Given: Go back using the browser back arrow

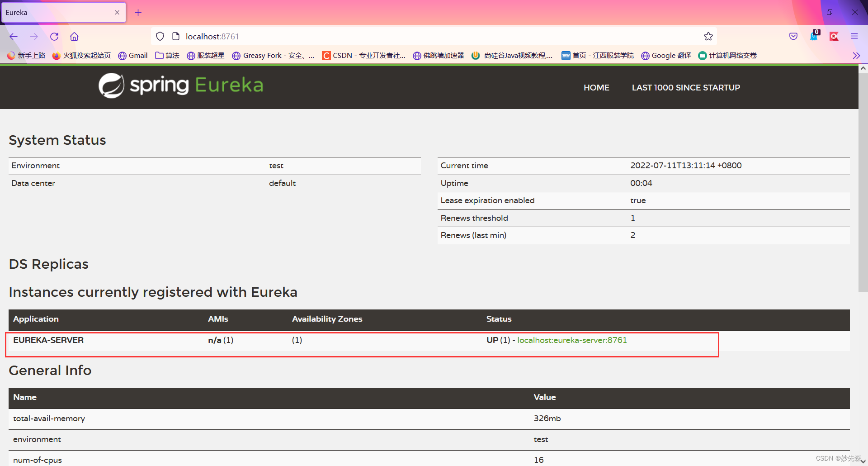Looking at the screenshot, I should pyautogui.click(x=14, y=37).
